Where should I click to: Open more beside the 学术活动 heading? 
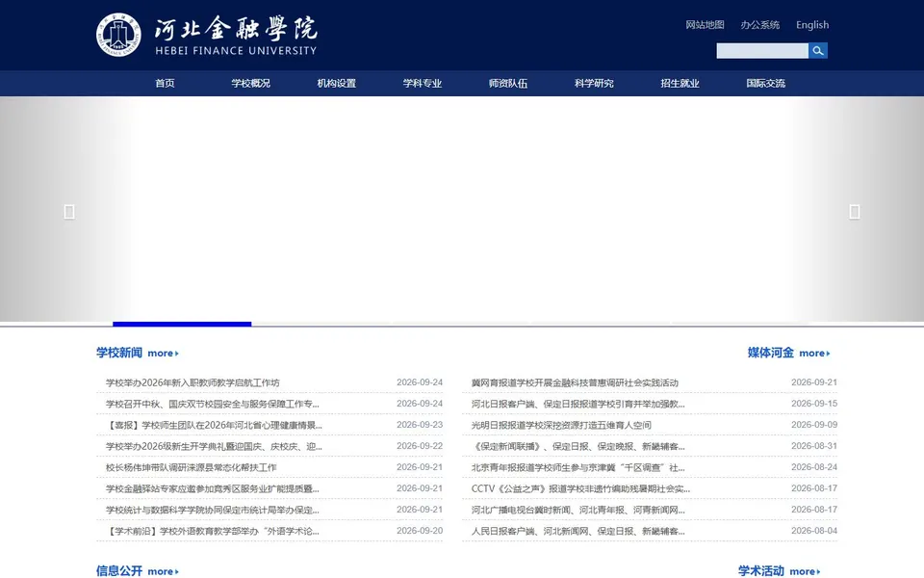point(805,571)
